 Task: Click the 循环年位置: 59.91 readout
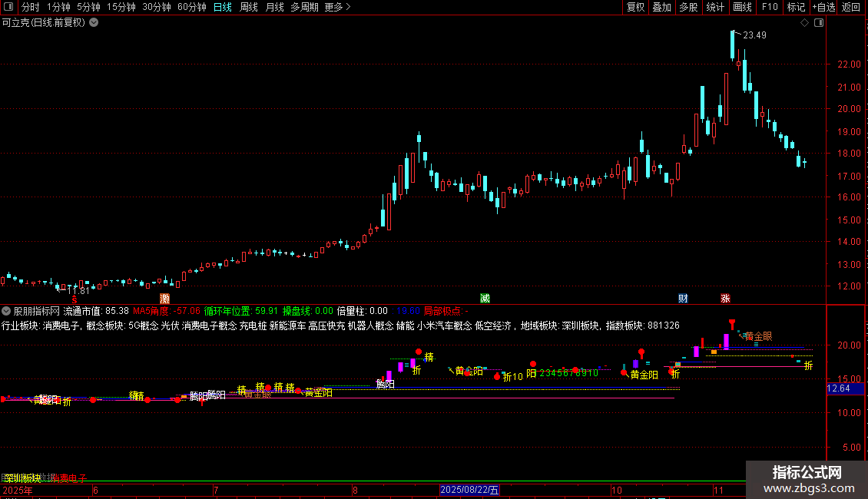click(240, 311)
